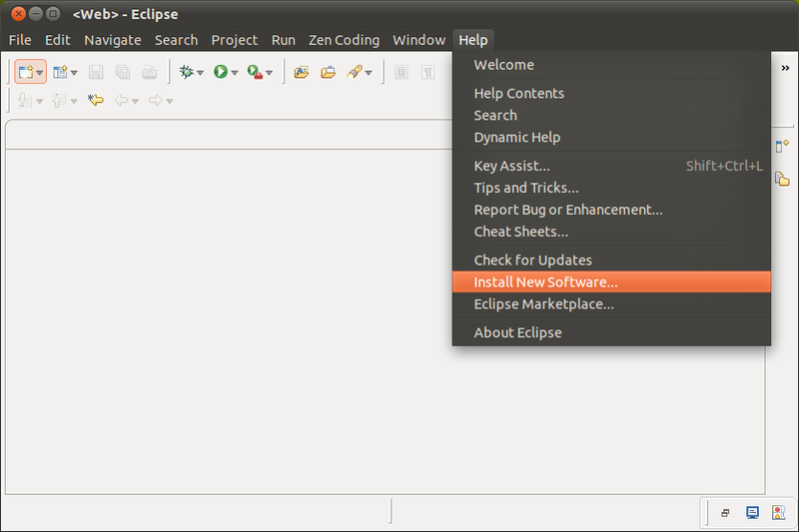Select About Eclipse menu entry
Screen dimensions: 799x532
(611, 332)
